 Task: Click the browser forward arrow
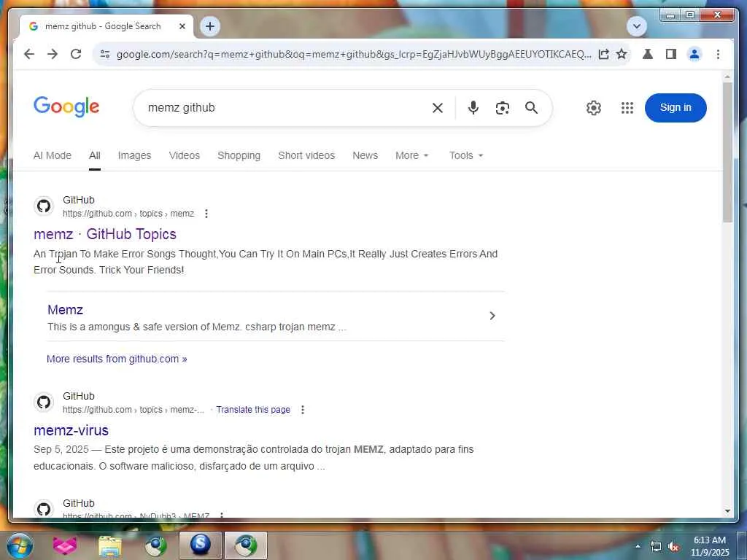53,54
